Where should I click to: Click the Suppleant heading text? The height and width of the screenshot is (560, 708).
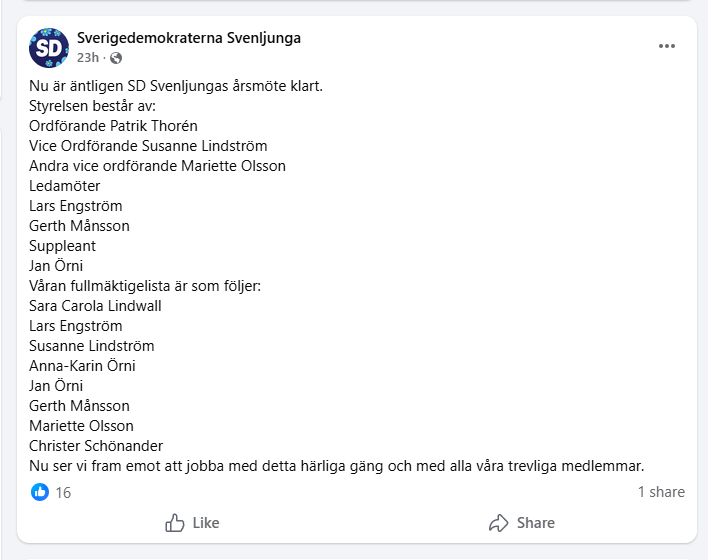(62, 246)
